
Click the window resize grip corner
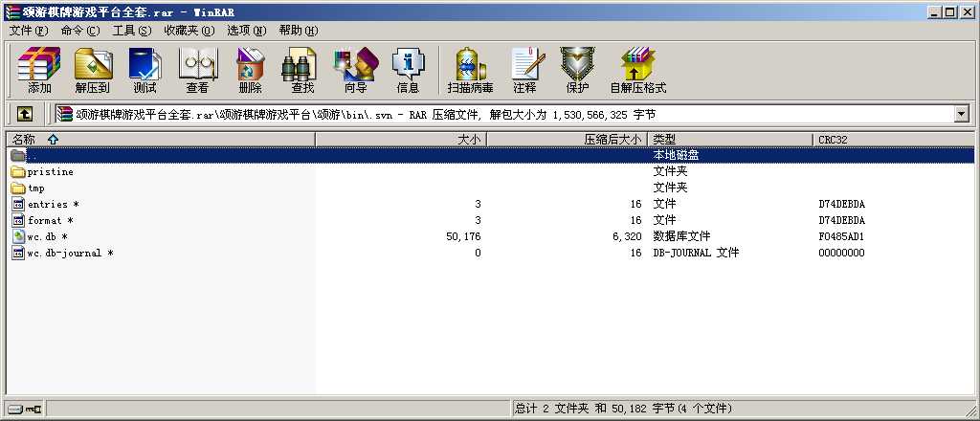coord(970,410)
